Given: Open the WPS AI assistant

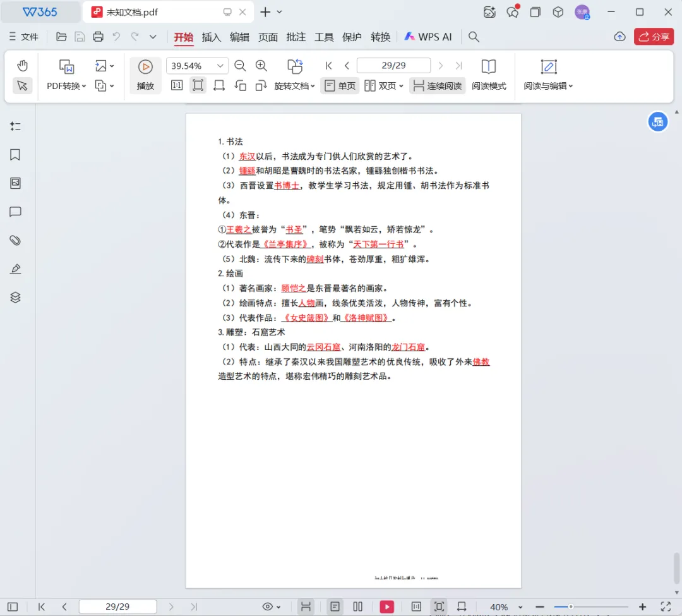Looking at the screenshot, I should [x=428, y=37].
